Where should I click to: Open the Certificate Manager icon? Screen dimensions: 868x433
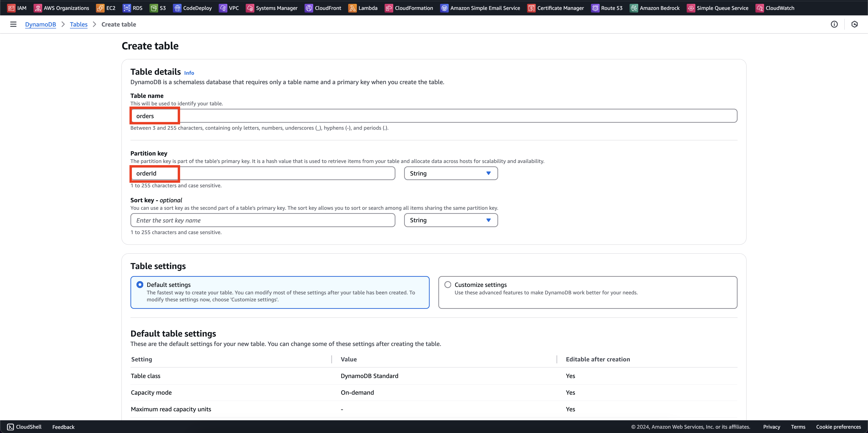531,8
